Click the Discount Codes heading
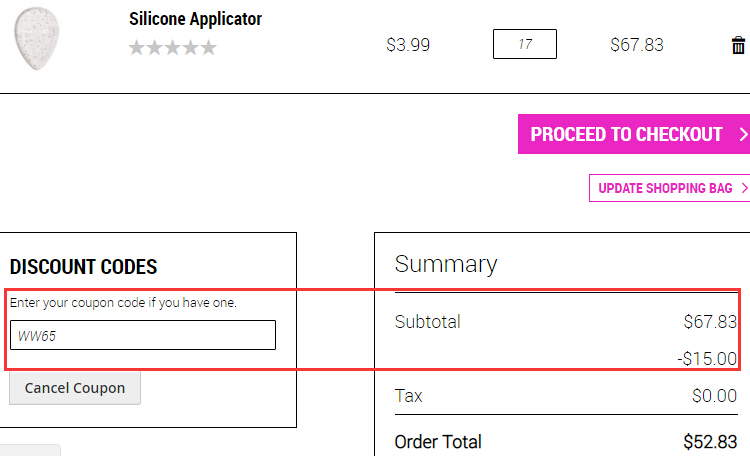This screenshot has height=456, width=750. (83, 267)
